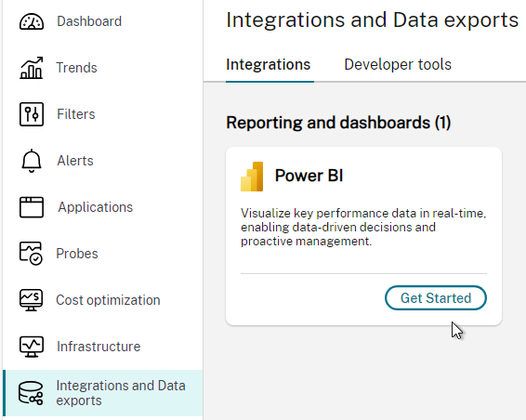Screen dimensions: 526x420
Task: Select the Integrations tab
Action: tap(269, 64)
